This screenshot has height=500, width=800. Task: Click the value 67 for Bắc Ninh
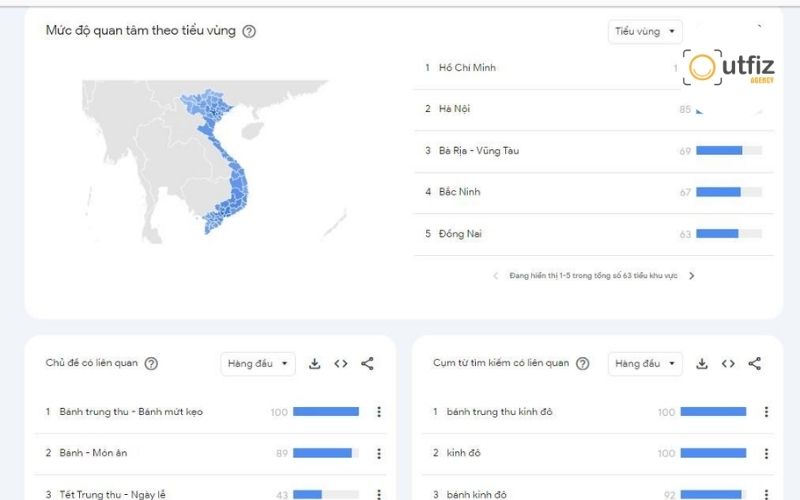tap(685, 193)
